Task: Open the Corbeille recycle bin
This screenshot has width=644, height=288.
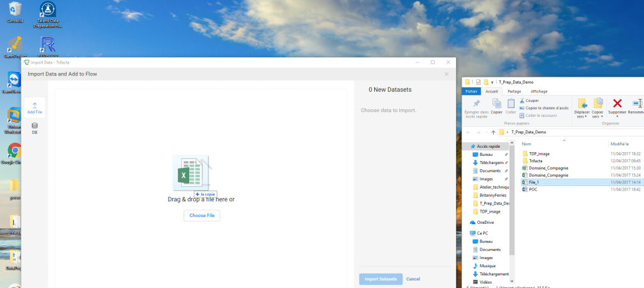Action: (15, 10)
